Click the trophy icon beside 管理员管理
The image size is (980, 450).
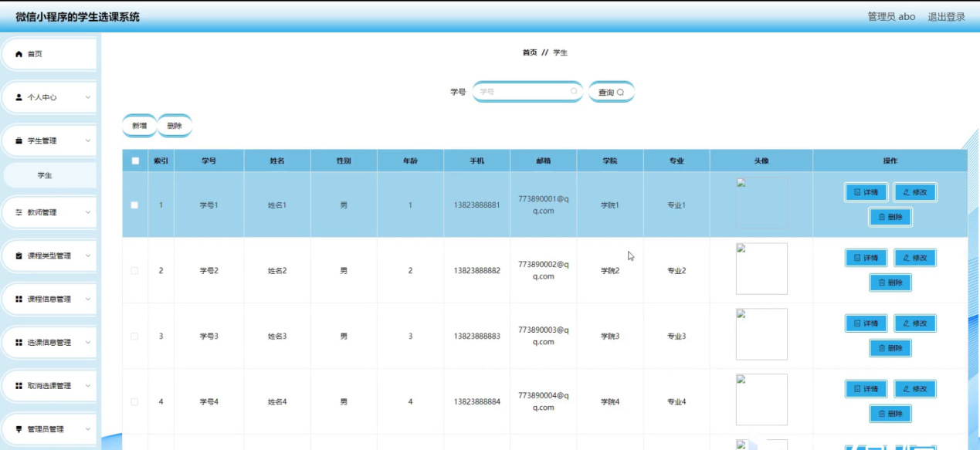[19, 429]
